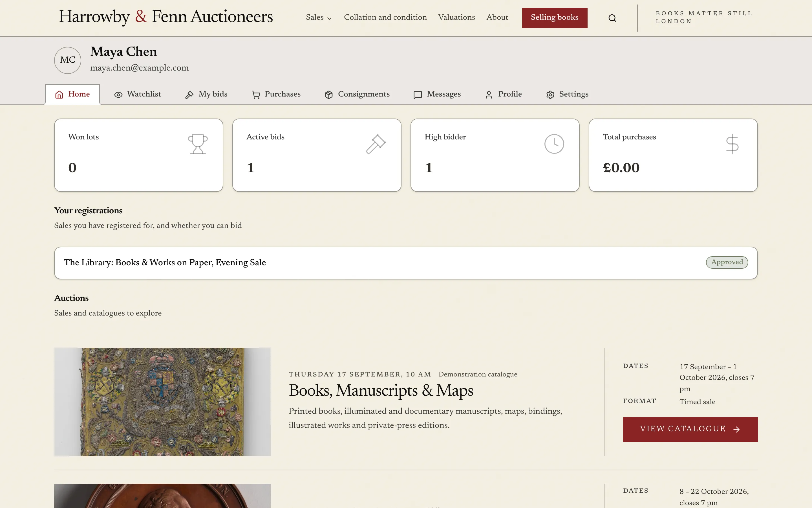Screen dimensions: 812x508
Task: Click the Timed sale format value
Action: (x=697, y=402)
